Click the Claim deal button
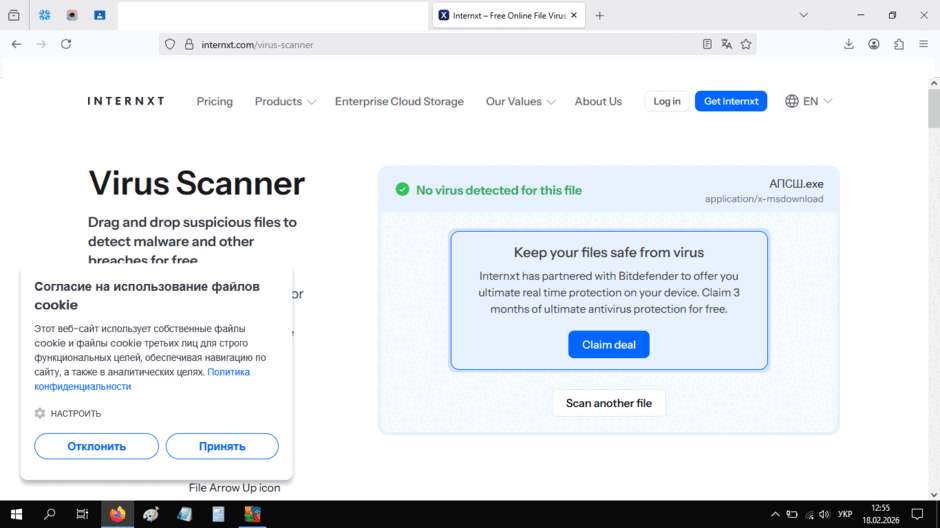 [608, 345]
